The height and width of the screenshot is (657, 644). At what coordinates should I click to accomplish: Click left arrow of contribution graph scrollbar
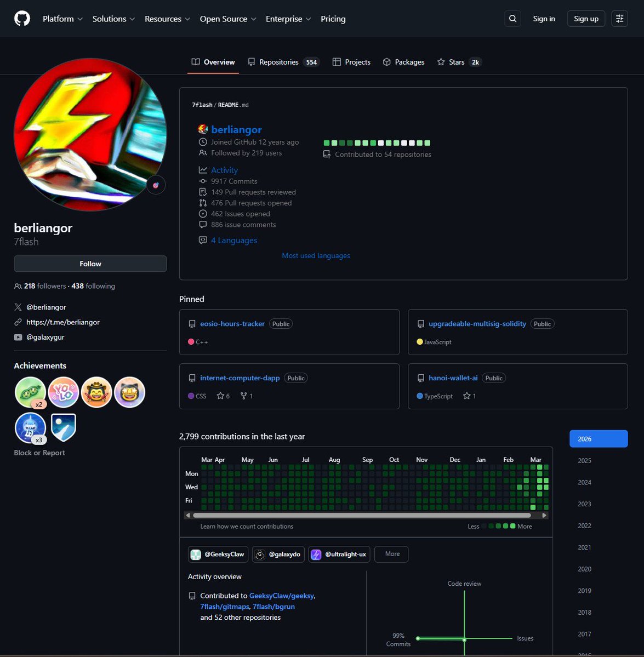[x=187, y=516]
